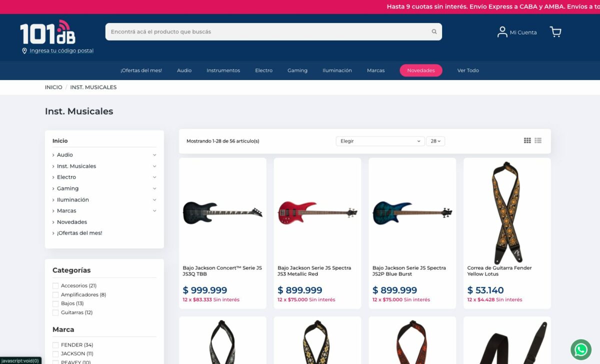This screenshot has width=600, height=364.
Task: Open the Elegir sort dropdown
Action: tap(380, 141)
